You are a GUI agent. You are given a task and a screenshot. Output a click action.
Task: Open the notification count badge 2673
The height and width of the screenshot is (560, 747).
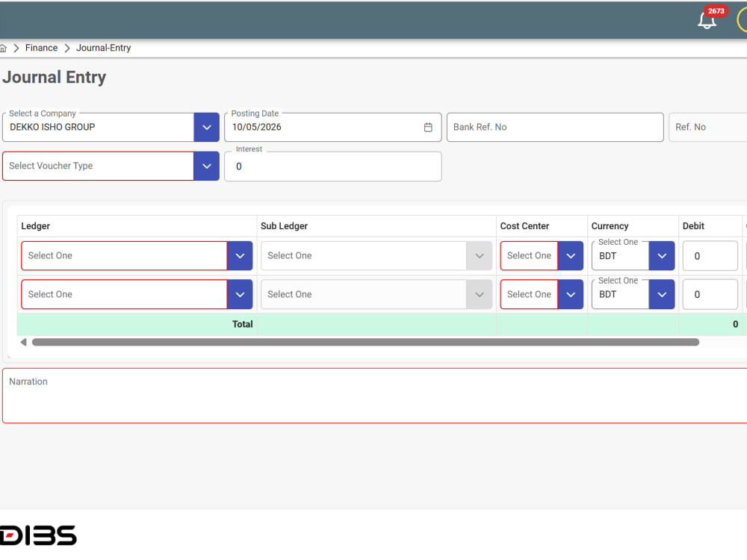pyautogui.click(x=716, y=11)
